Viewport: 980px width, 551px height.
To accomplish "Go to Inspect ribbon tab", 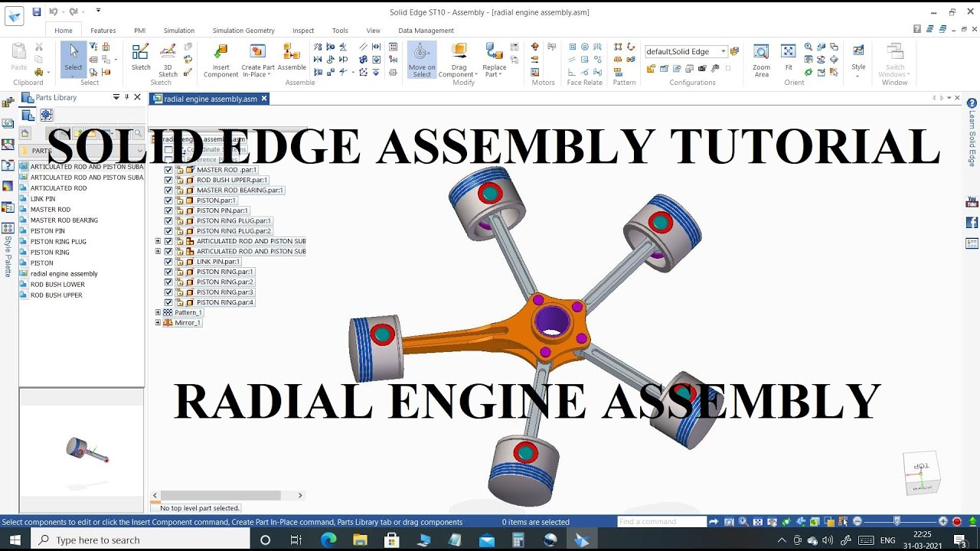I will pos(303,31).
